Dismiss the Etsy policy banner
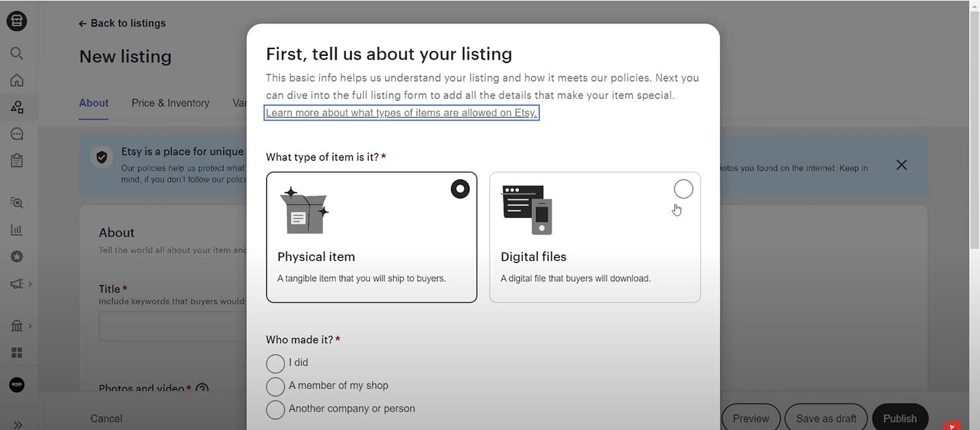The width and height of the screenshot is (980, 430). [x=902, y=165]
